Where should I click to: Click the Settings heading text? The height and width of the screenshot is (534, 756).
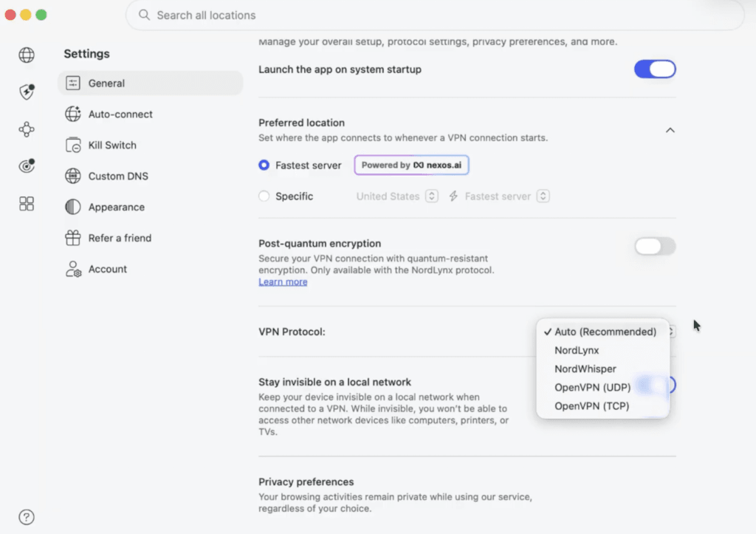click(87, 53)
